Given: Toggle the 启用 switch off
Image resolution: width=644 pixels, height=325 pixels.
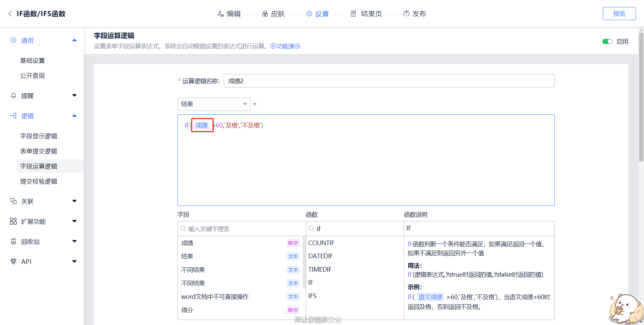Looking at the screenshot, I should click(607, 42).
